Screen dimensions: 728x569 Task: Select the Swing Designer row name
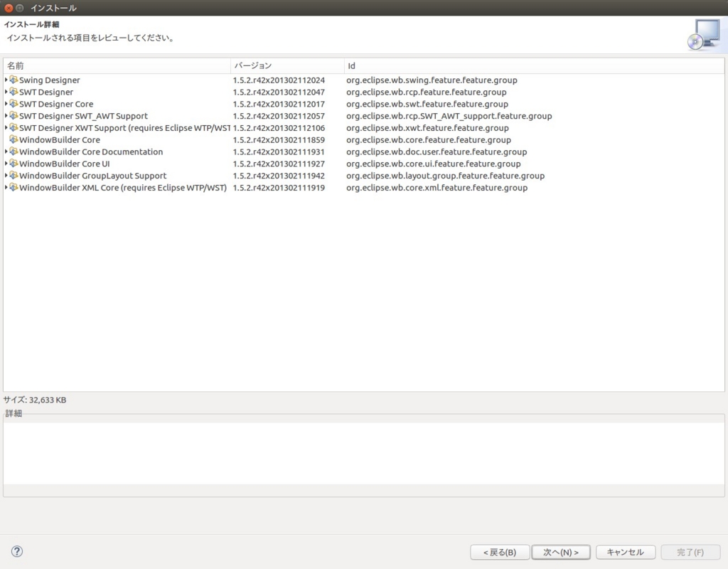coord(50,80)
